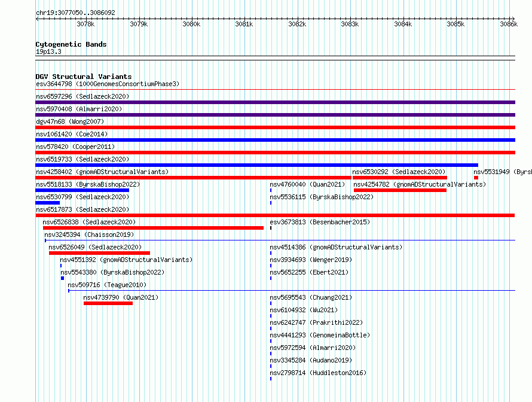Open nsv3345284 (Audano2019) label
This screenshot has width=532, height=402.
311,360
